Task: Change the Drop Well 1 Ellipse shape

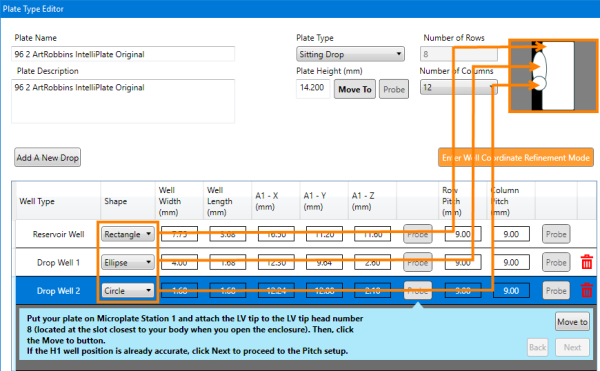Action: (128, 262)
